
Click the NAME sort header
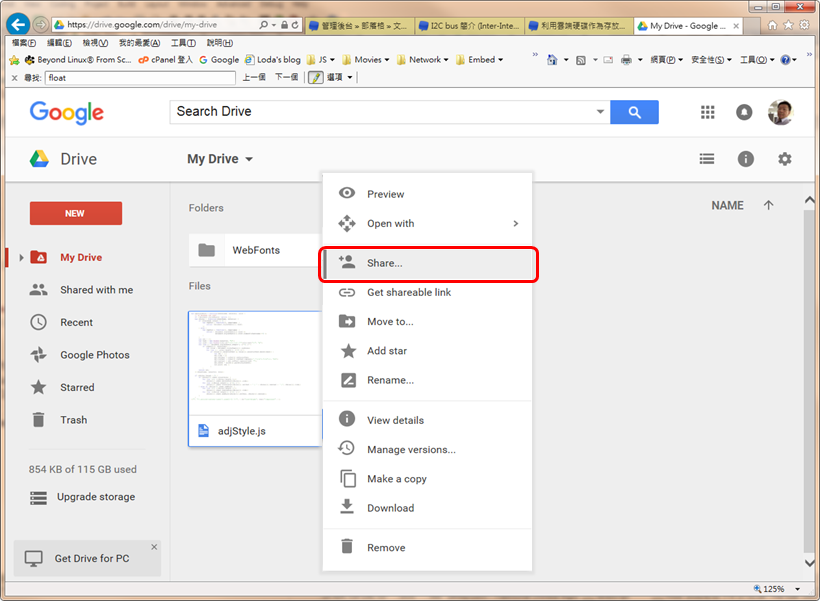coord(727,206)
